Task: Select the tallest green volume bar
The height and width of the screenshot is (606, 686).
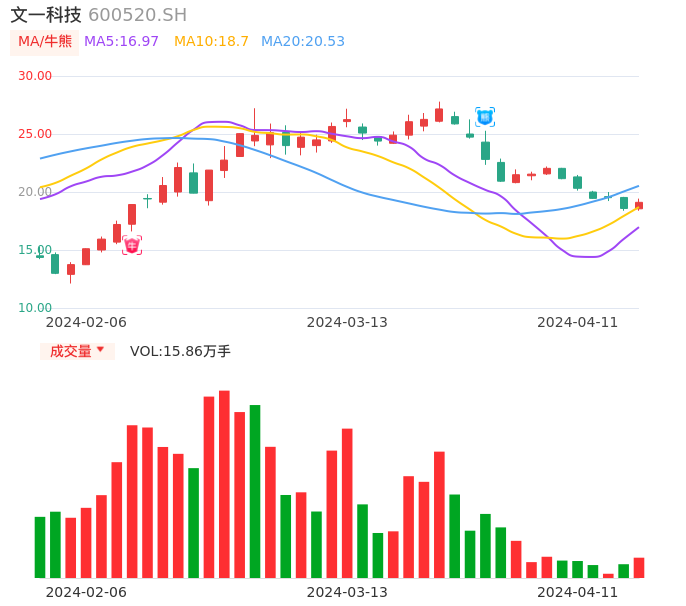Action: coord(255,491)
